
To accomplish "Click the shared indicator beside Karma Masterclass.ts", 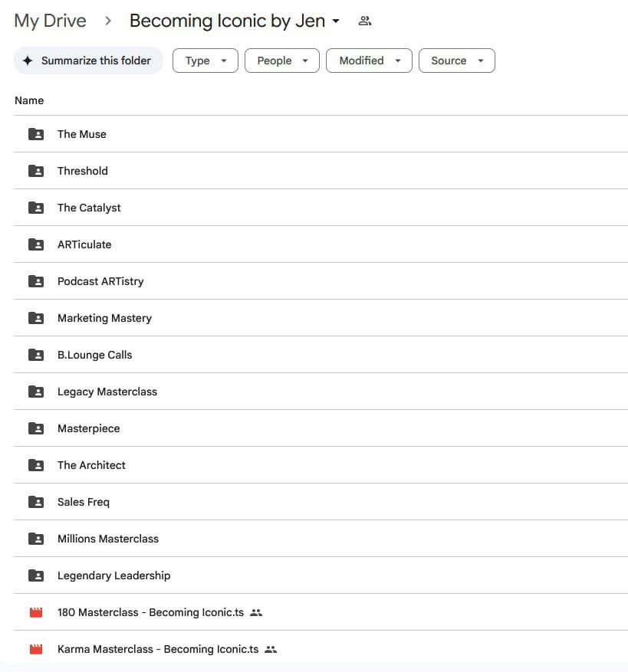I will 270,649.
